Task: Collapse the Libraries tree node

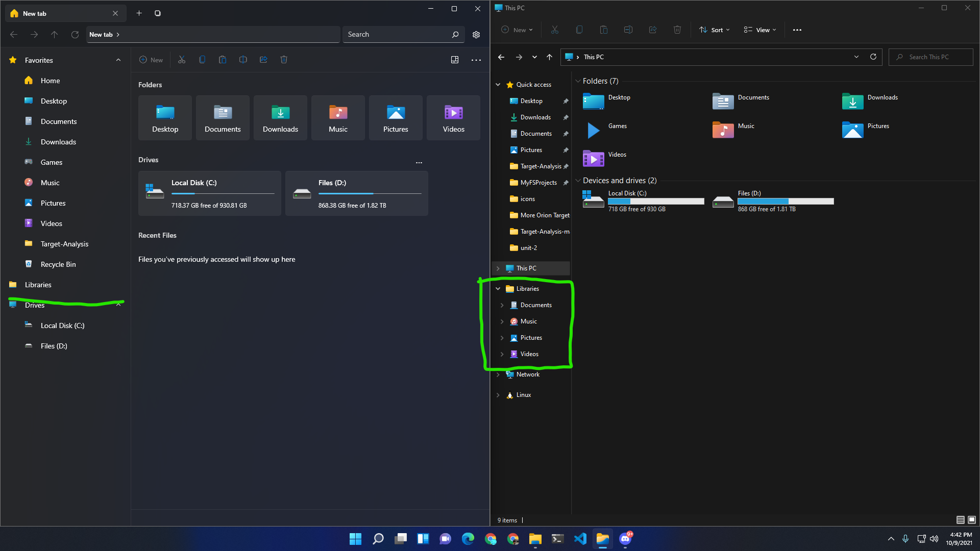Action: pos(498,289)
